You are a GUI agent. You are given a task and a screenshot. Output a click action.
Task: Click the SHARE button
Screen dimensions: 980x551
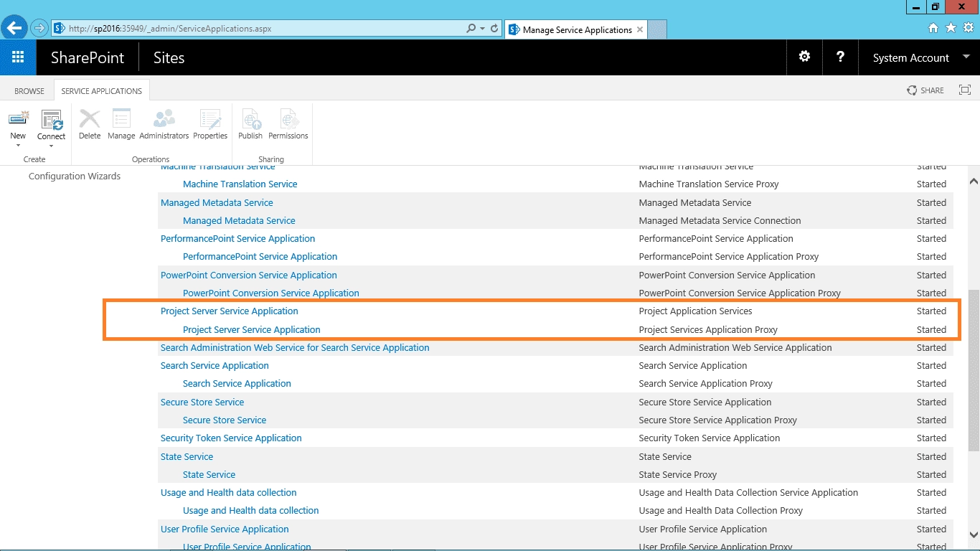click(925, 90)
